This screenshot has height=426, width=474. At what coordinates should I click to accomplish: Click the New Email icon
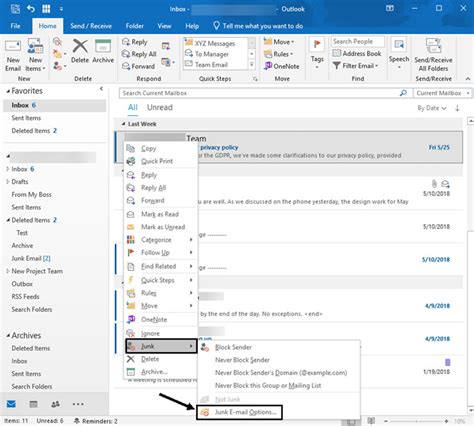click(13, 55)
